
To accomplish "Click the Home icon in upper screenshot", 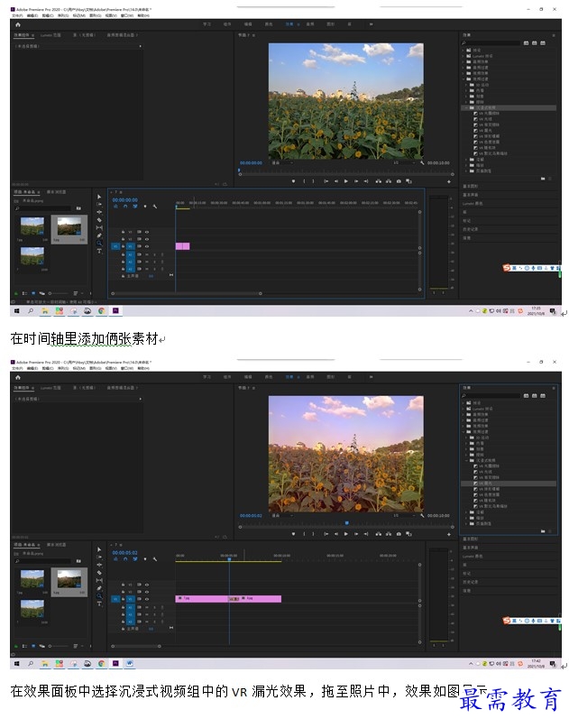I will pyautogui.click(x=18, y=24).
